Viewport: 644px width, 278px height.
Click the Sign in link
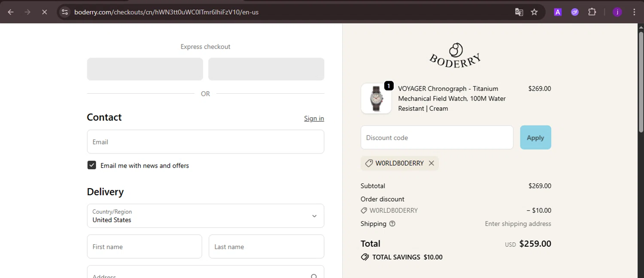pos(314,119)
